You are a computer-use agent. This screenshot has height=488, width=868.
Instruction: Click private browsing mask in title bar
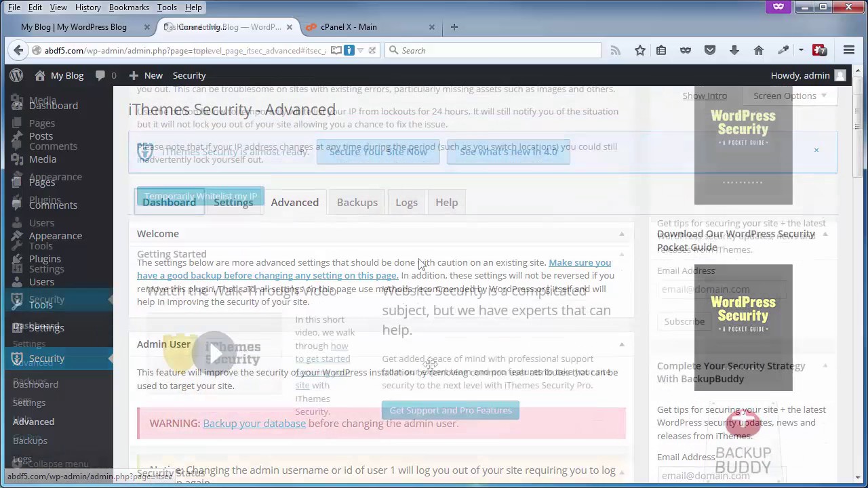point(778,7)
